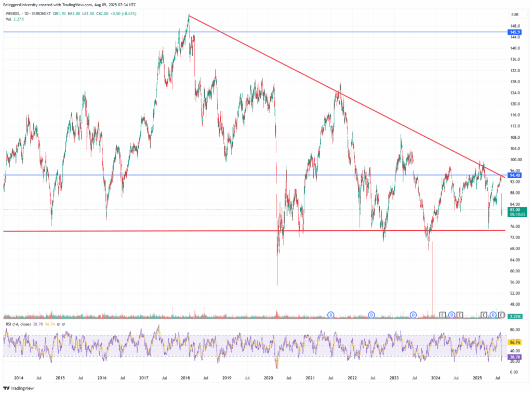Click the 60.00 price axis label

point(515,271)
